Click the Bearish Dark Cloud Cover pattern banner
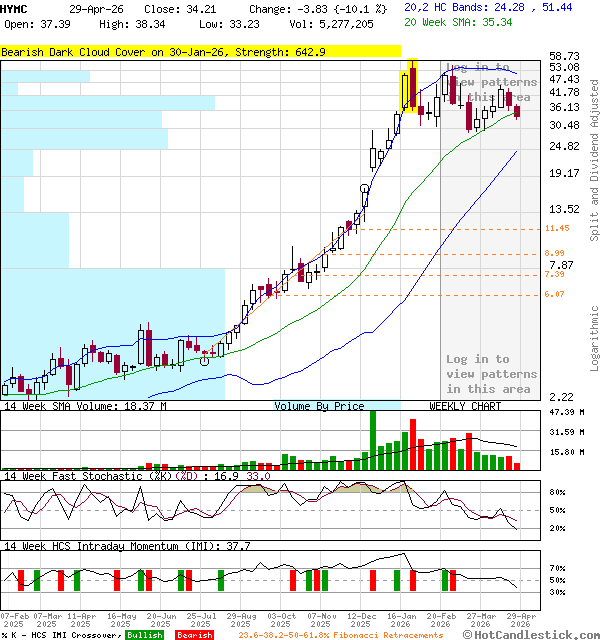Viewport: 600px width, 640px height. [x=200, y=52]
